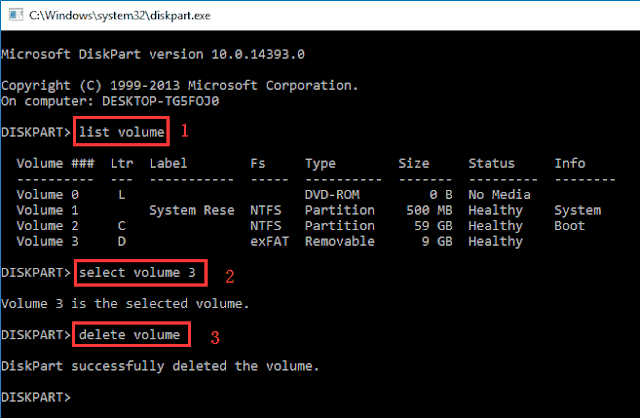640x418 pixels.
Task: Click the 'Volume 3' row label
Action: click(x=47, y=241)
